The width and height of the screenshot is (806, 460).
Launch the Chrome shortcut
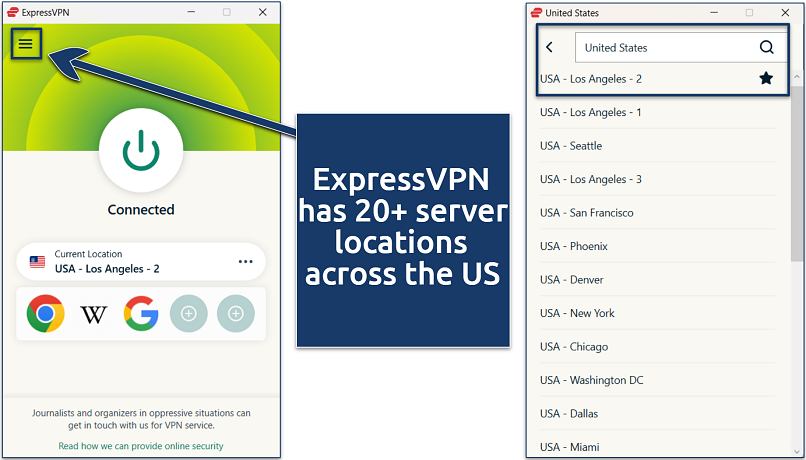[x=46, y=314]
